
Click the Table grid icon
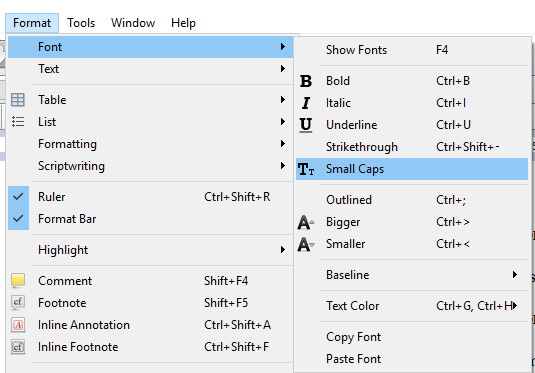point(18,100)
